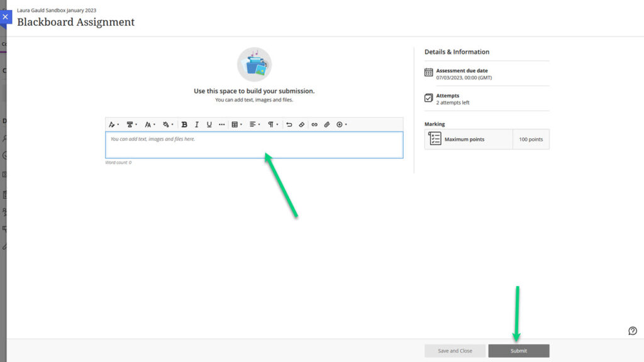Select the '100 points' value
Viewport: 644px width, 362px height.
[x=531, y=140]
